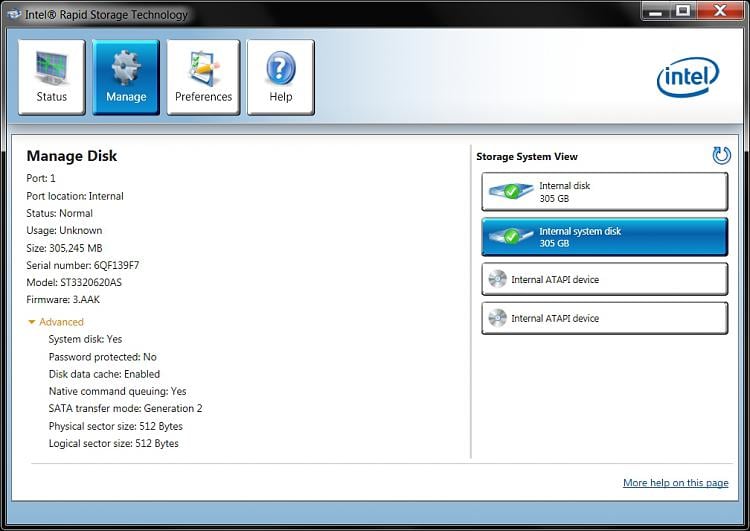Click the disc icon of first ATAPI device
Image resolution: width=750 pixels, height=531 pixels.
(497, 279)
